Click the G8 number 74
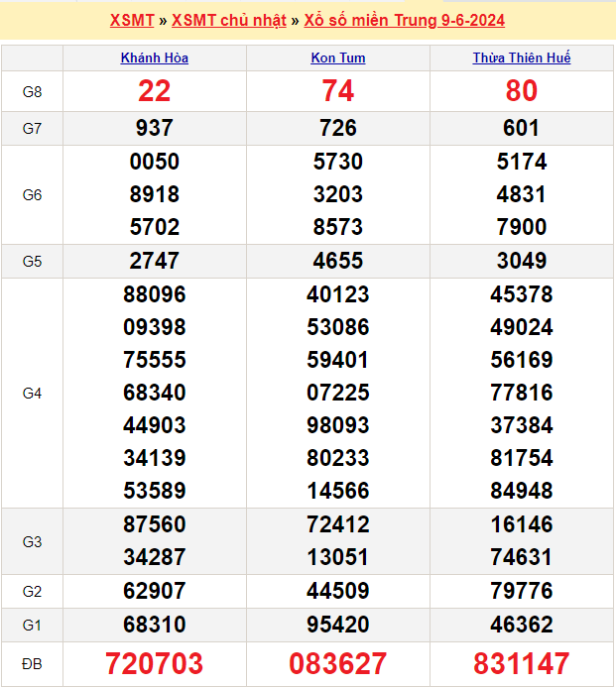 pyautogui.click(x=338, y=91)
